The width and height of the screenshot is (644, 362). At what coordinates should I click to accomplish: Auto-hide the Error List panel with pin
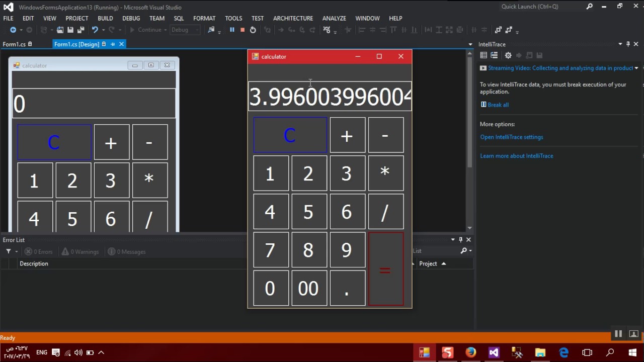(x=460, y=240)
